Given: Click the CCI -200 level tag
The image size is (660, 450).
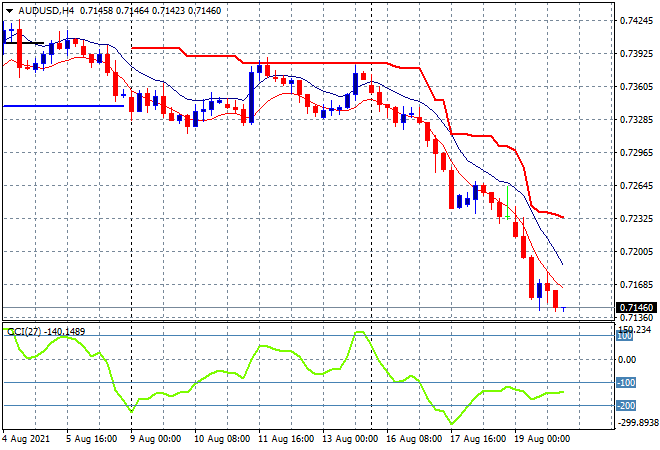Looking at the screenshot, I should click(626, 406).
